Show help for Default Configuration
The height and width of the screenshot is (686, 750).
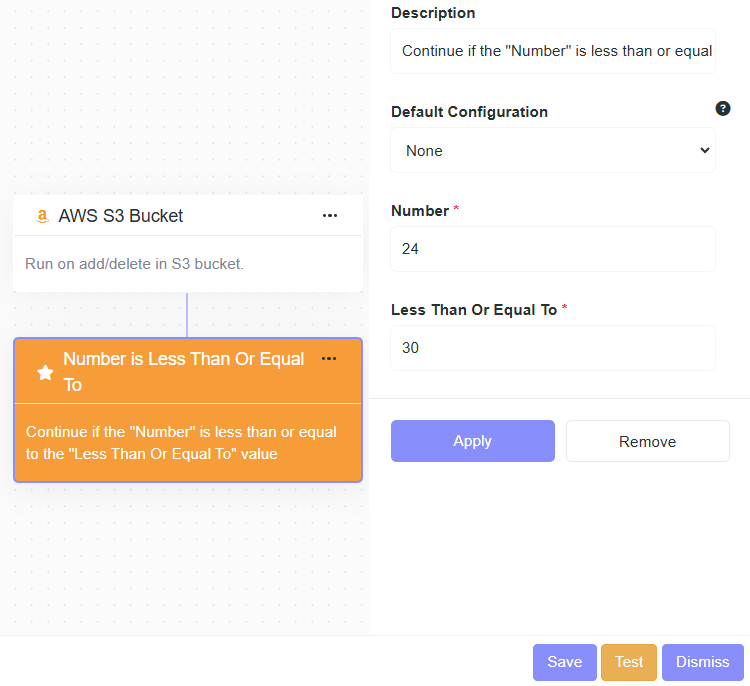coord(723,108)
